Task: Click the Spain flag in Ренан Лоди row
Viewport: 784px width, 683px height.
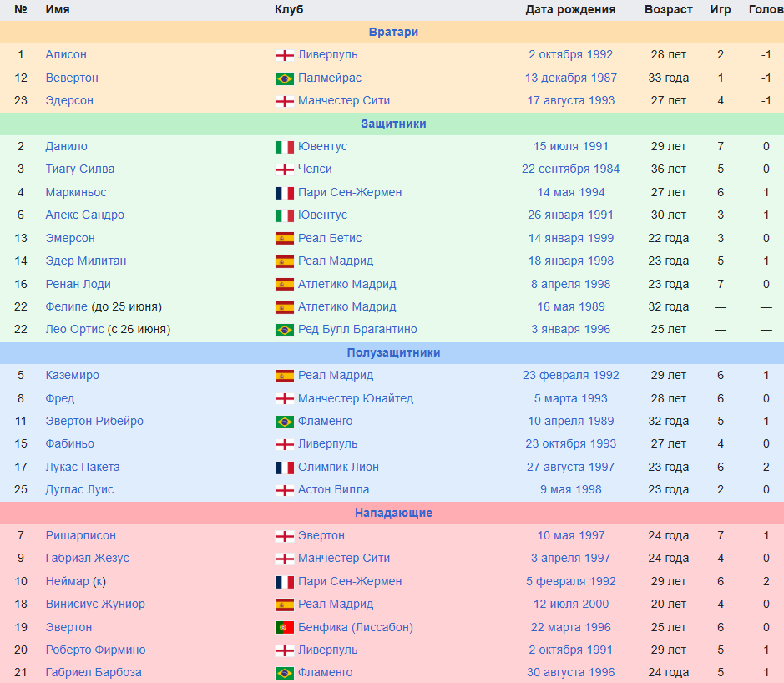Action: tap(285, 285)
